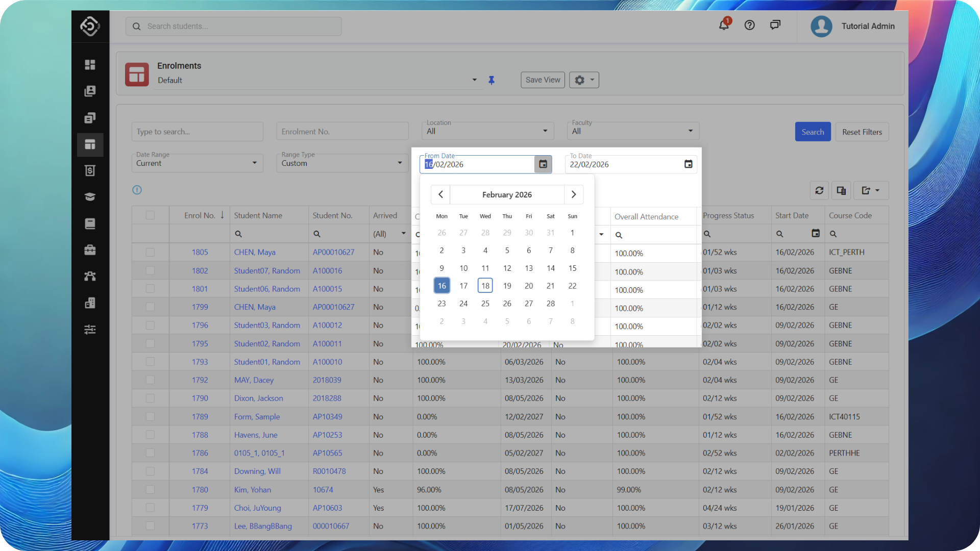Select checkbox for enrolment 1792 row
The height and width of the screenshot is (551, 980).
coord(150,380)
